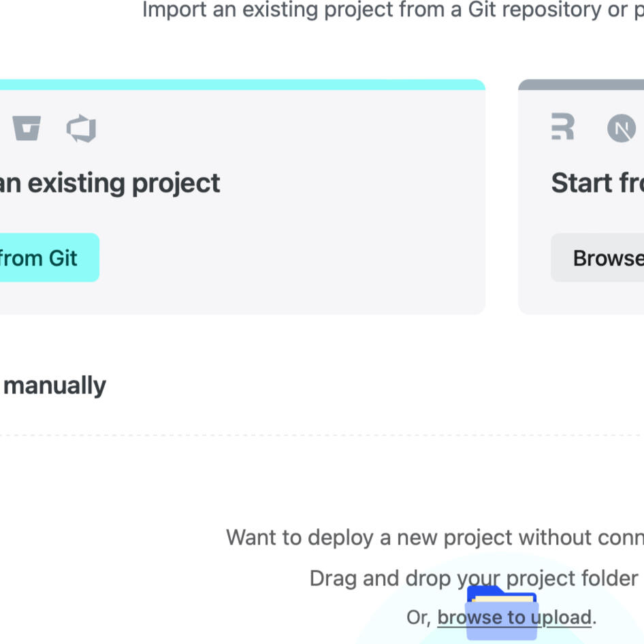Click the Next.js logo icon

coord(621,128)
